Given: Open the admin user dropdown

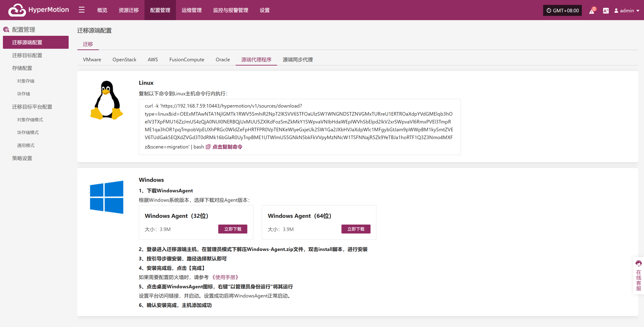Looking at the screenshot, I should (x=627, y=11).
